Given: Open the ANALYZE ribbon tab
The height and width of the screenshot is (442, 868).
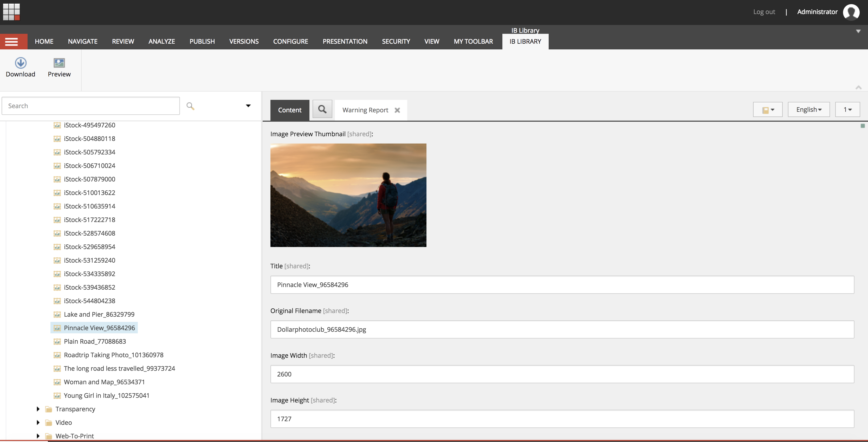Looking at the screenshot, I should pyautogui.click(x=162, y=41).
